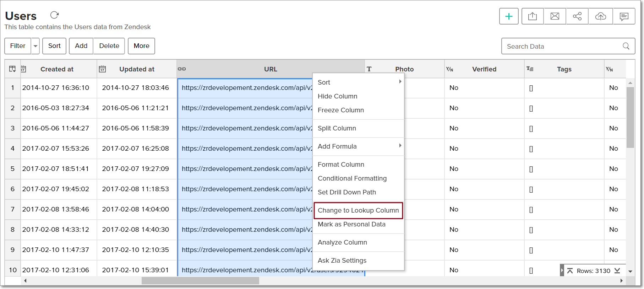The height and width of the screenshot is (289, 644).
Task: Click the green plus create icon
Action: (x=509, y=16)
